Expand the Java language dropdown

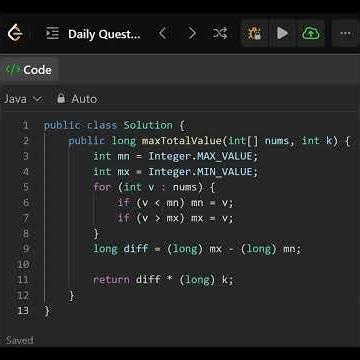pos(23,99)
